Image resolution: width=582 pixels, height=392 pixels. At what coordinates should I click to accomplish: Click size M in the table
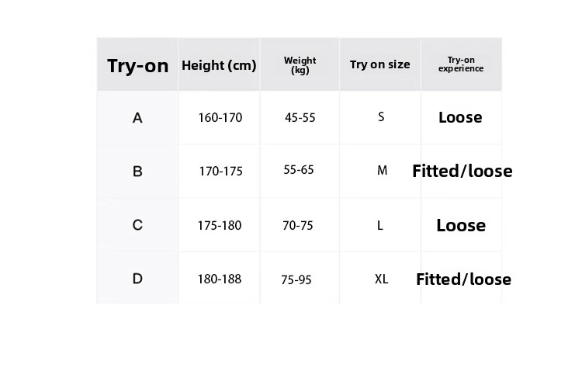point(382,171)
